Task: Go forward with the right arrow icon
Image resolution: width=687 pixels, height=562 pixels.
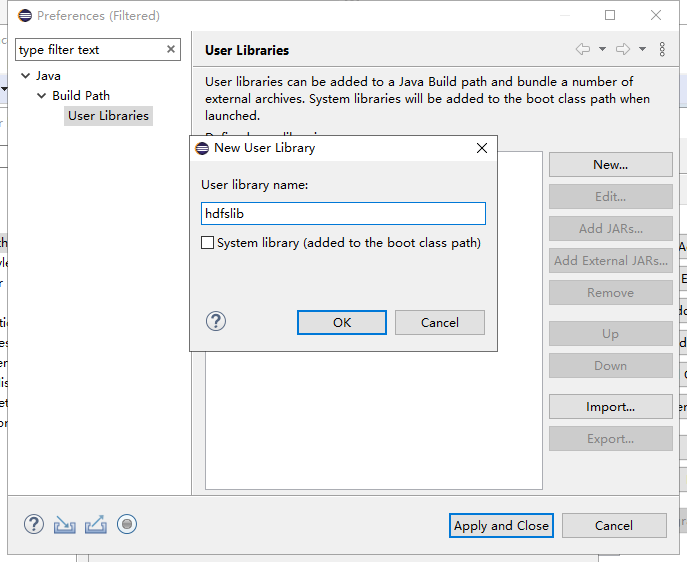Action: [x=623, y=49]
